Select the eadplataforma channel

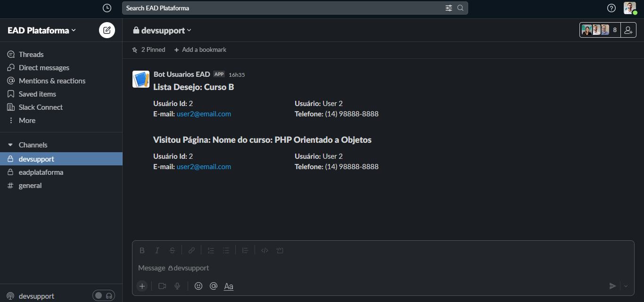61,172
